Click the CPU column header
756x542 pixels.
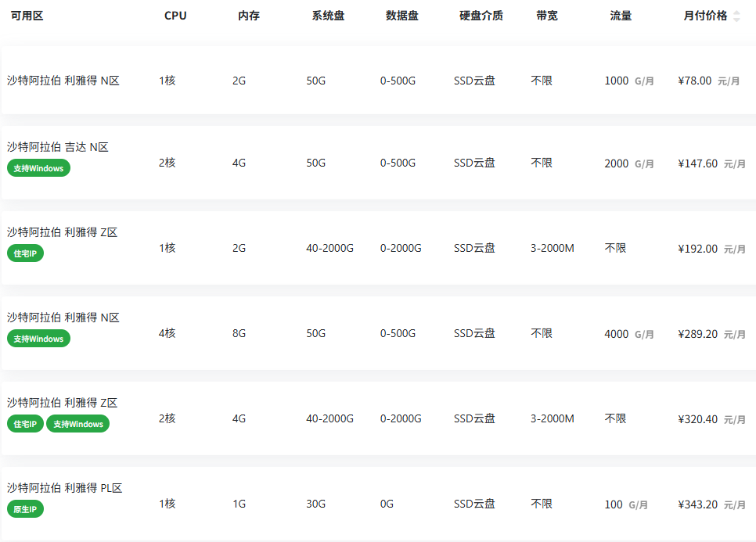[x=175, y=16]
